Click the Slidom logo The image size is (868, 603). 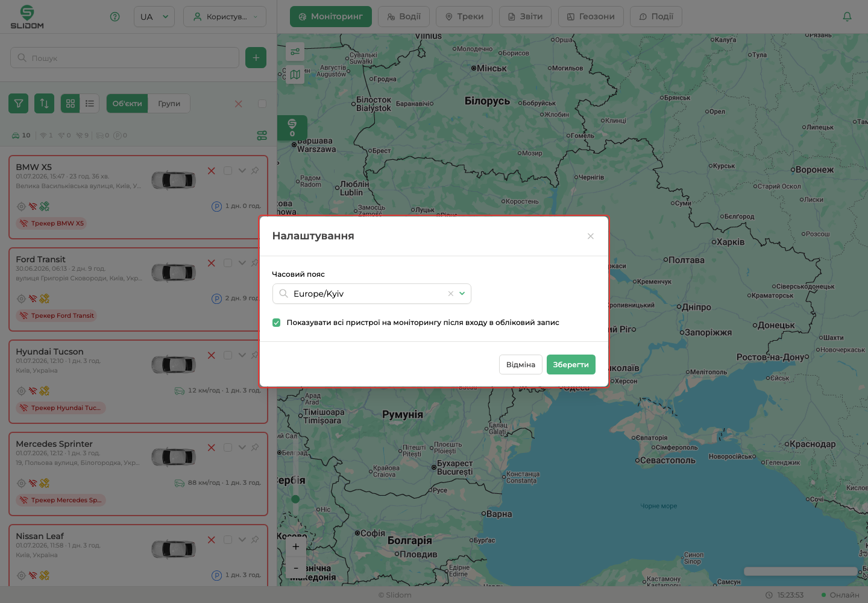(x=27, y=17)
